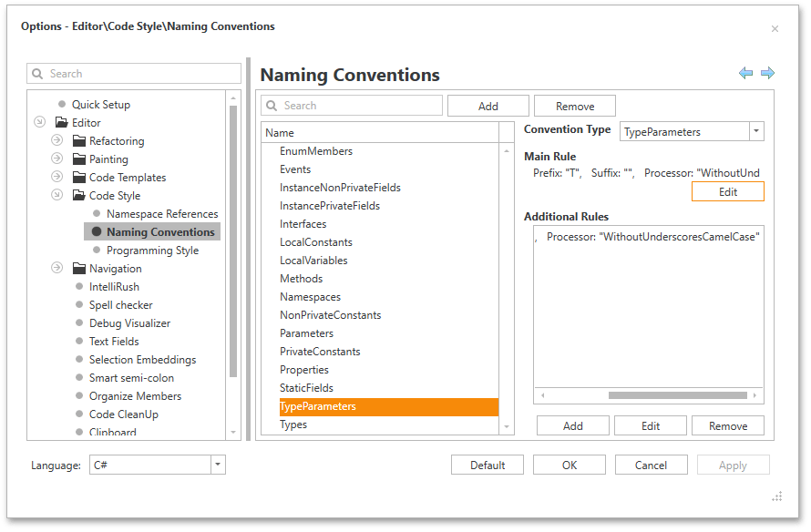Open the Convention Type dropdown
This screenshot has width=811, height=532.
click(757, 131)
